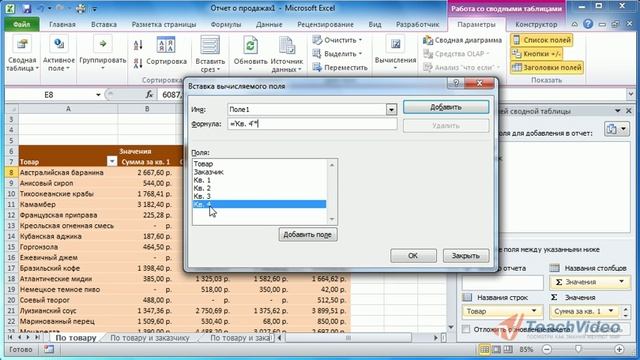640x360 pixels.
Task: Open the Значения dropdown in column labels area
Action: (x=622, y=282)
